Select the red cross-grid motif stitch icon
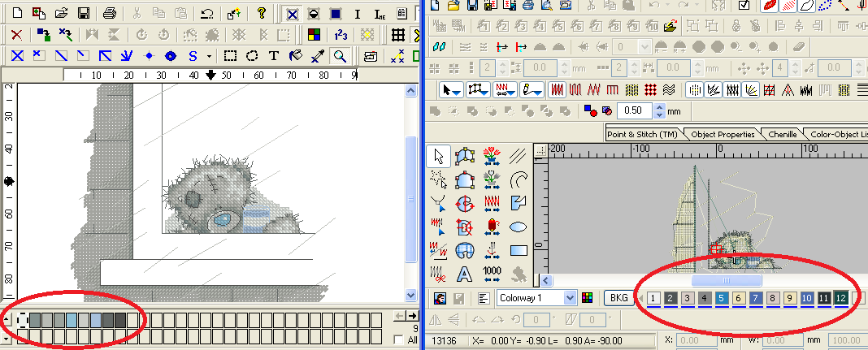 pyautogui.click(x=650, y=89)
